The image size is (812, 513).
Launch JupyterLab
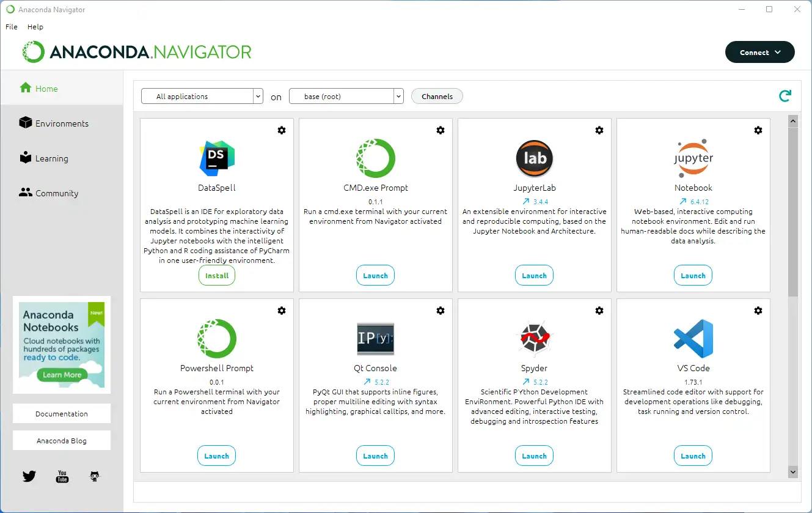click(x=535, y=276)
